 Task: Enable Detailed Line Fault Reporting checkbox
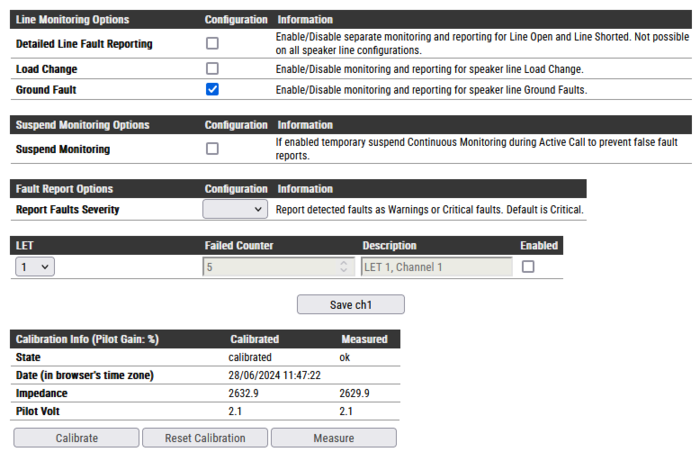(x=212, y=43)
